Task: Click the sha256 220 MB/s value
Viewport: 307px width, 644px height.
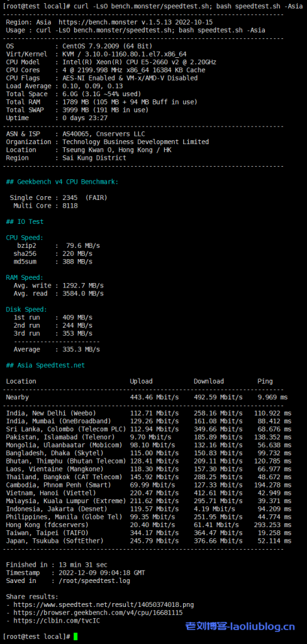Action: (x=77, y=253)
